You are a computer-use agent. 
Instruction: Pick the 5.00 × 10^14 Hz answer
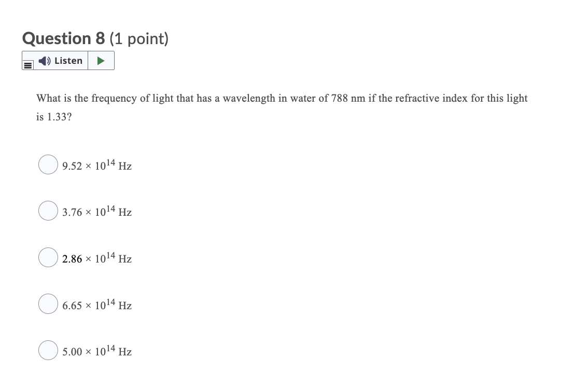[x=48, y=350]
